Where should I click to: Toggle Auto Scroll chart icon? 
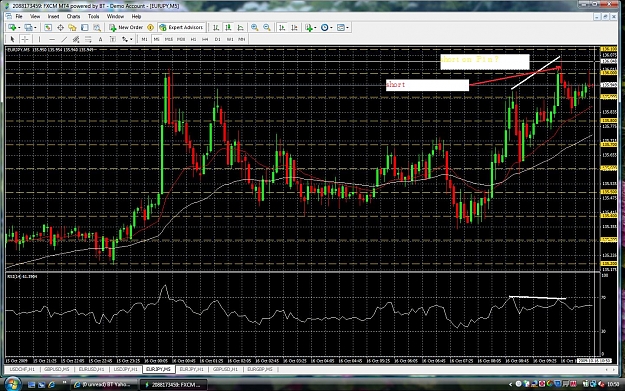[282, 28]
